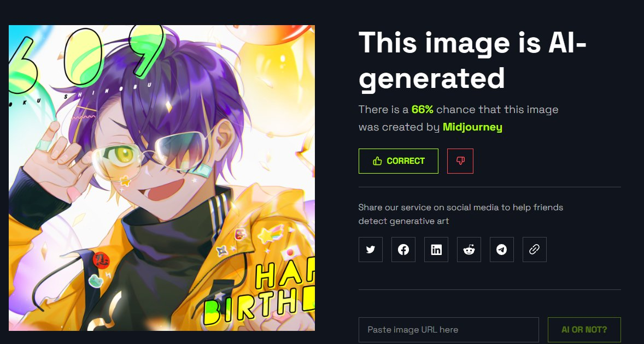
Task: Mark result wrong with red thumbs-down
Action: click(x=460, y=161)
